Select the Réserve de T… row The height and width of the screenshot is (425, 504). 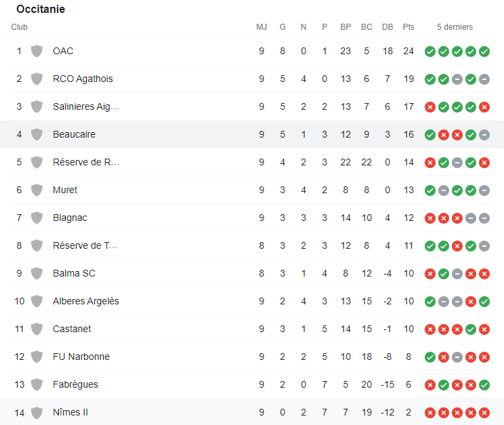pos(251,246)
